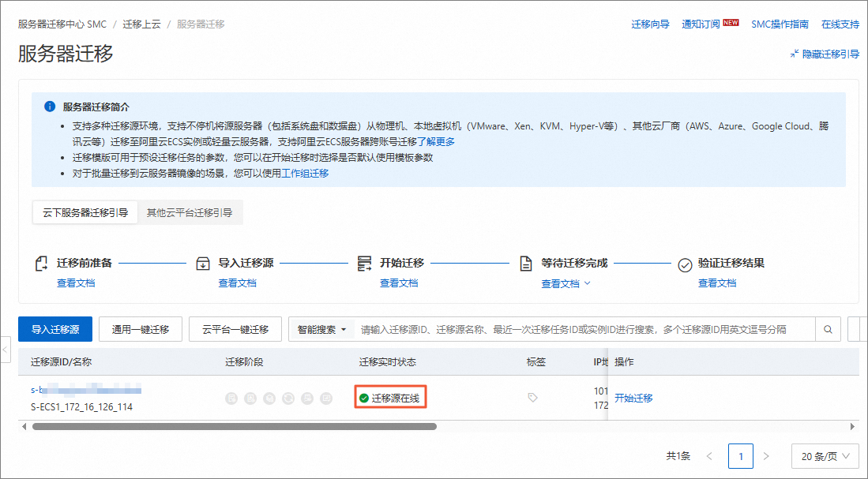Click the 共1条 total count text

pyautogui.click(x=678, y=456)
